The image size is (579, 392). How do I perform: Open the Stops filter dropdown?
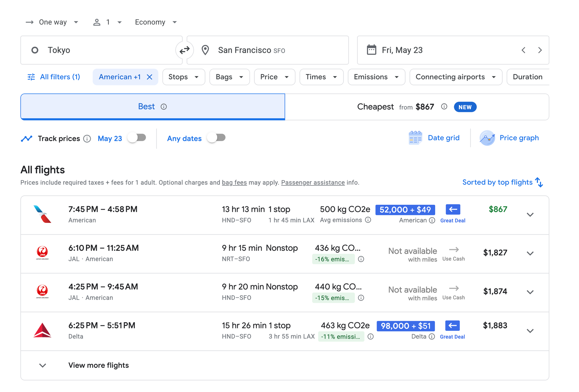click(x=183, y=77)
